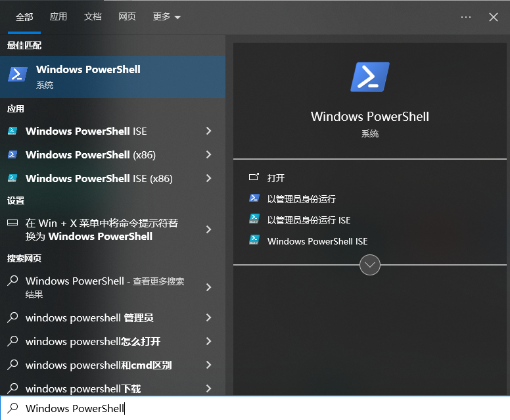Image resolution: width=510 pixels, height=420 pixels.
Task: Select best match Windows PowerShell result
Action: point(112,77)
